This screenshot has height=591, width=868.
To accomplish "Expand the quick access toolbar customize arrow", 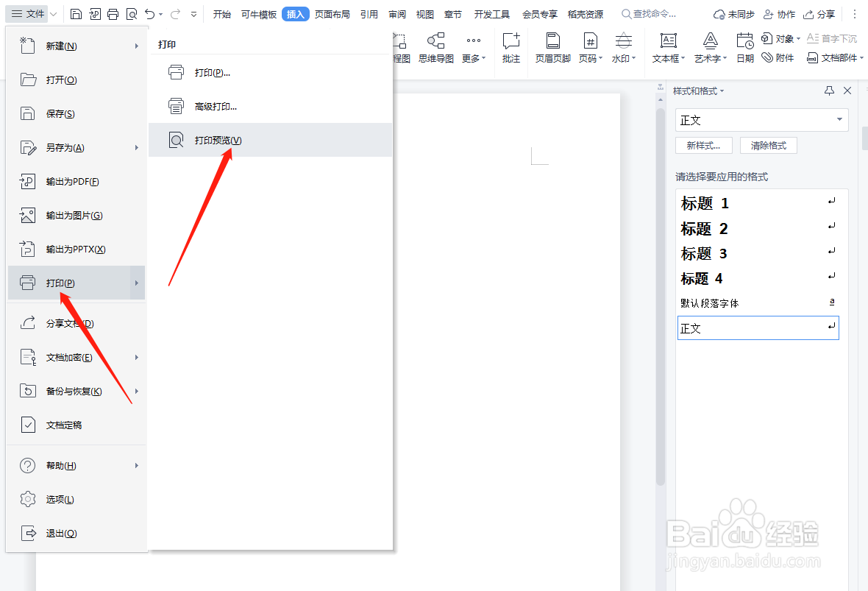I will 193,15.
